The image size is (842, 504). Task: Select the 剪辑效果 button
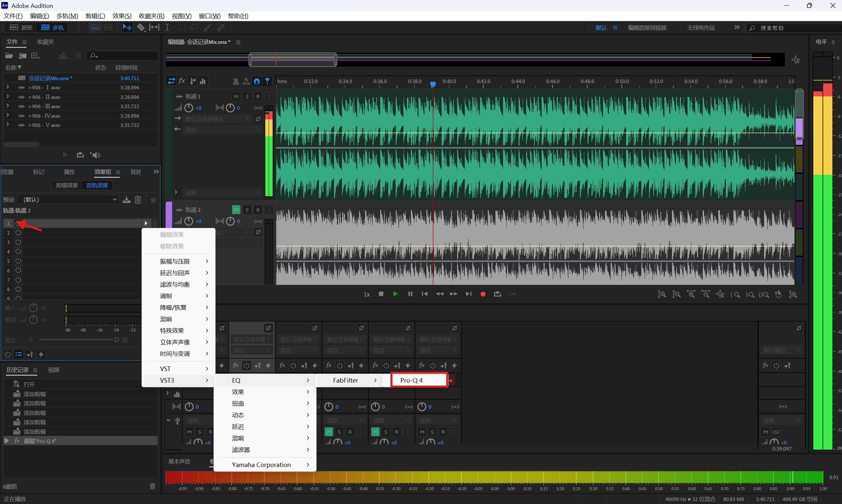click(67, 185)
